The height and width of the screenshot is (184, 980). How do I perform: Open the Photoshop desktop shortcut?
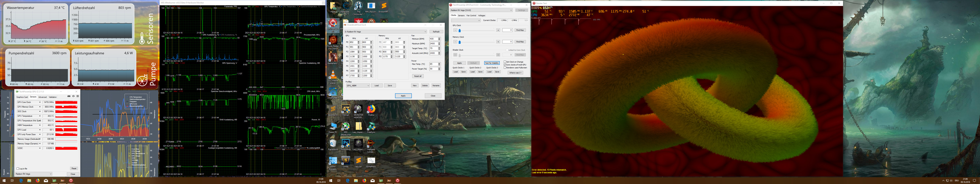point(346,145)
